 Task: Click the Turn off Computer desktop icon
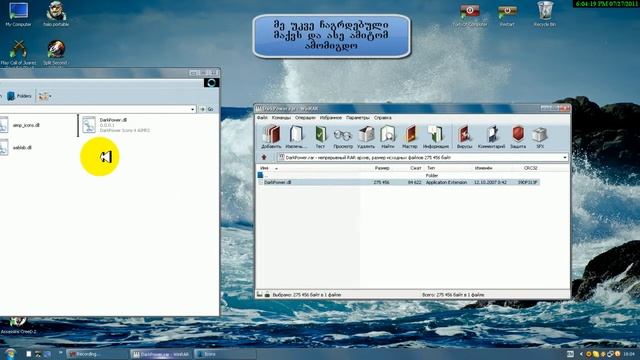470,15
